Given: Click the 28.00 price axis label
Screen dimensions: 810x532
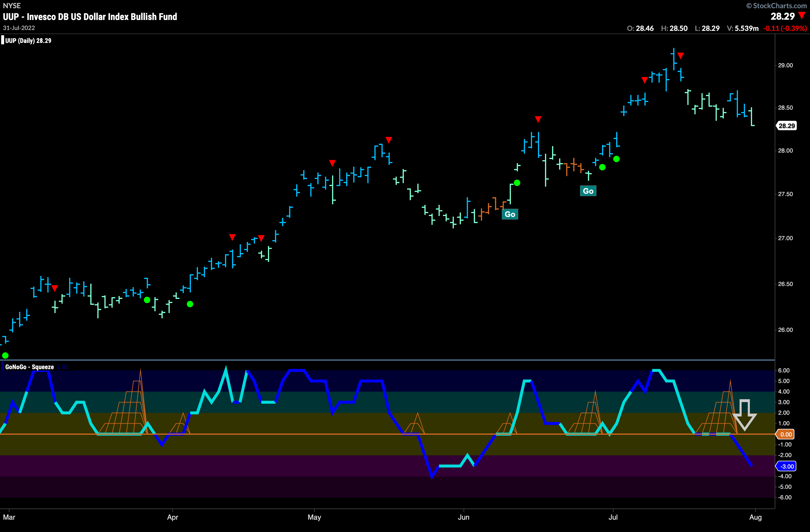Looking at the screenshot, I should point(786,151).
